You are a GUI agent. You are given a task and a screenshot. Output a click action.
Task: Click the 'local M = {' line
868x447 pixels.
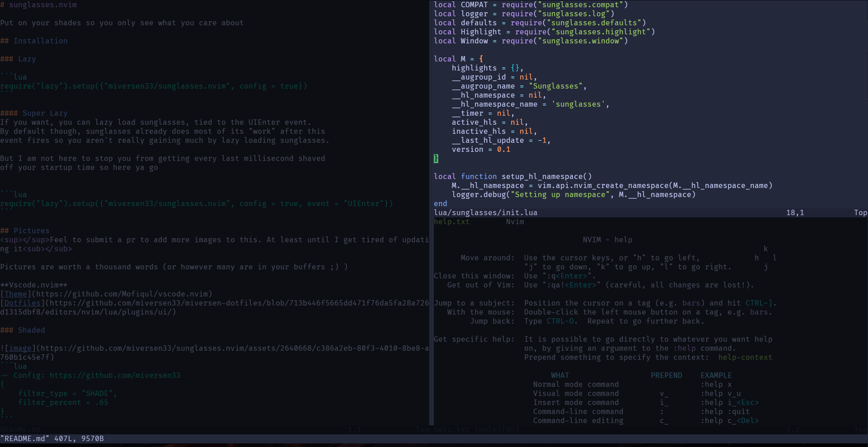(459, 59)
